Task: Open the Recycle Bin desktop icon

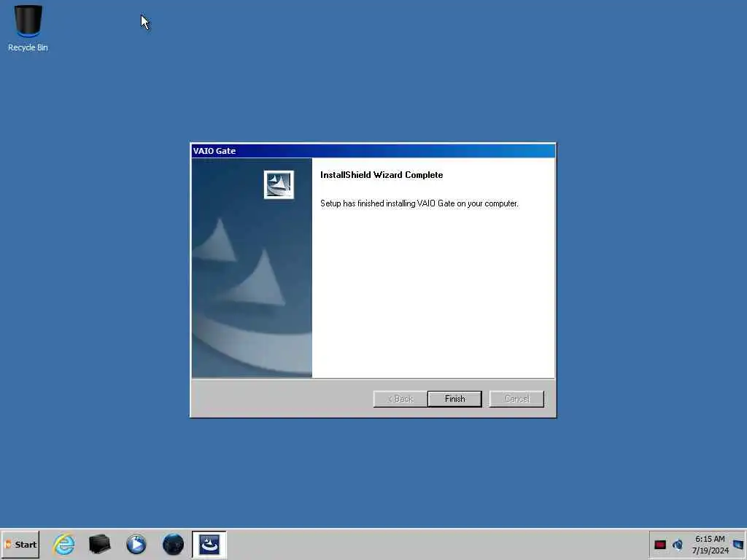Action: [x=28, y=28]
